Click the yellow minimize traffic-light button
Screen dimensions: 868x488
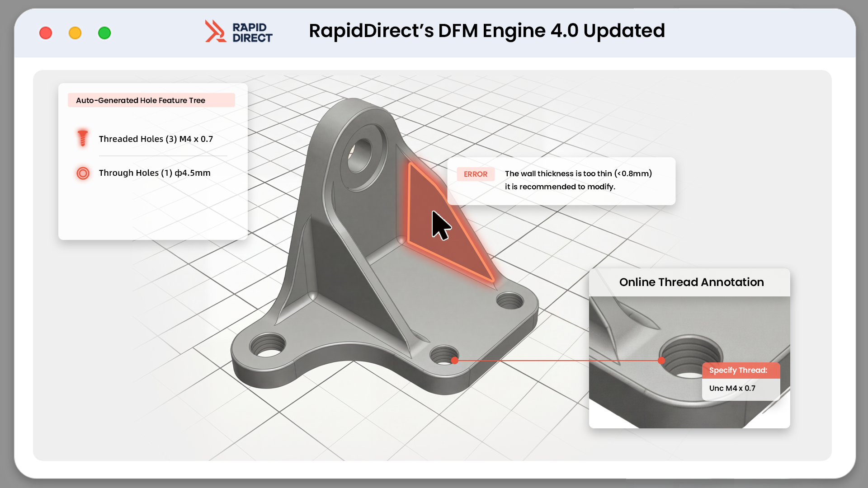75,33
